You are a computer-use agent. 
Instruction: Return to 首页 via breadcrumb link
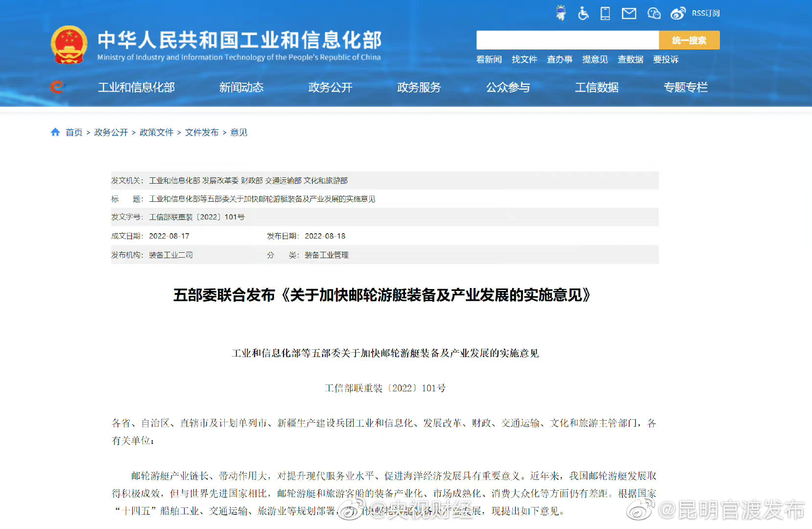[73, 132]
